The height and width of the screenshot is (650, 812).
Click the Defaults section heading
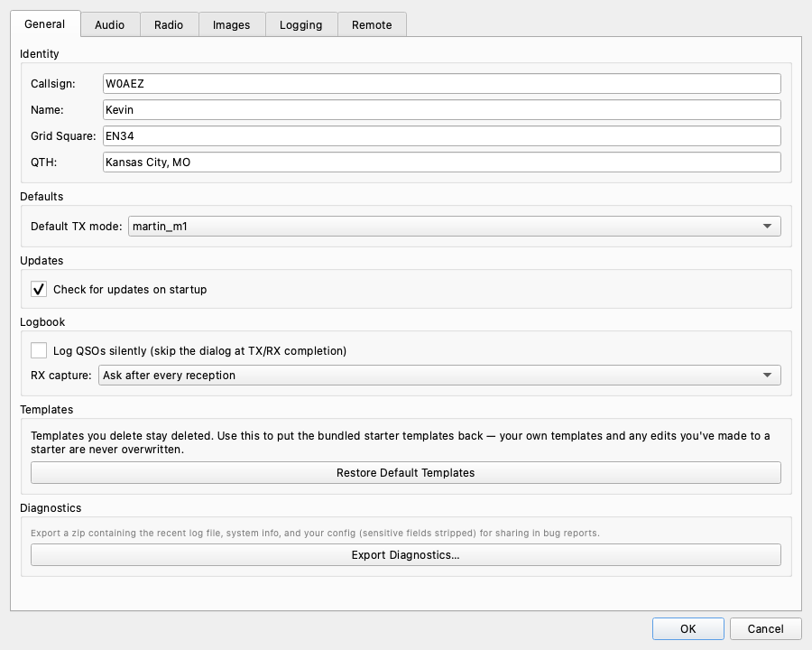click(x=42, y=197)
